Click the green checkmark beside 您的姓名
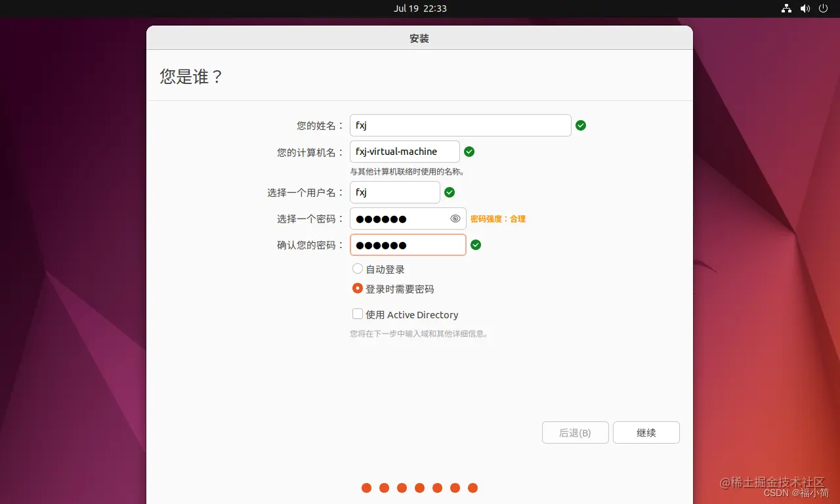Screen dimensions: 840x504 [x=581, y=125]
